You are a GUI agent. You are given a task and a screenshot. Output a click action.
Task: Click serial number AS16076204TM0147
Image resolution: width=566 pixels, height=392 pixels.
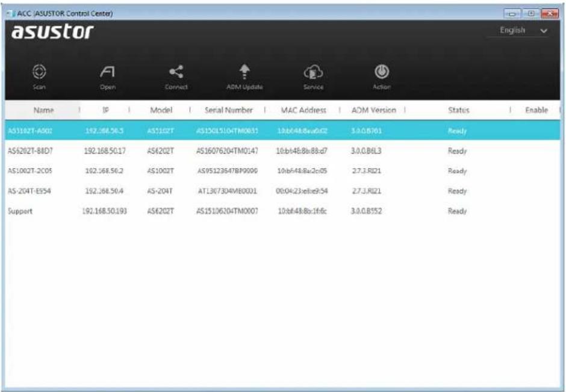click(227, 151)
